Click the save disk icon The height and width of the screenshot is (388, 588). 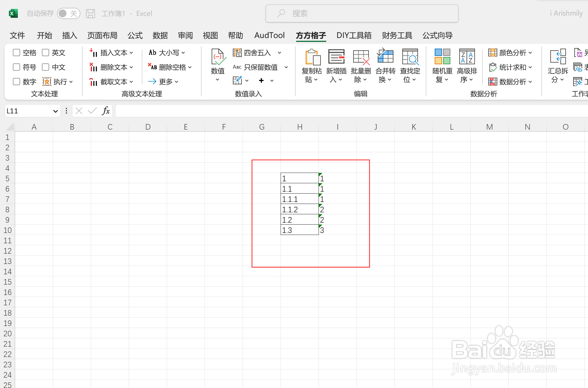pos(90,13)
